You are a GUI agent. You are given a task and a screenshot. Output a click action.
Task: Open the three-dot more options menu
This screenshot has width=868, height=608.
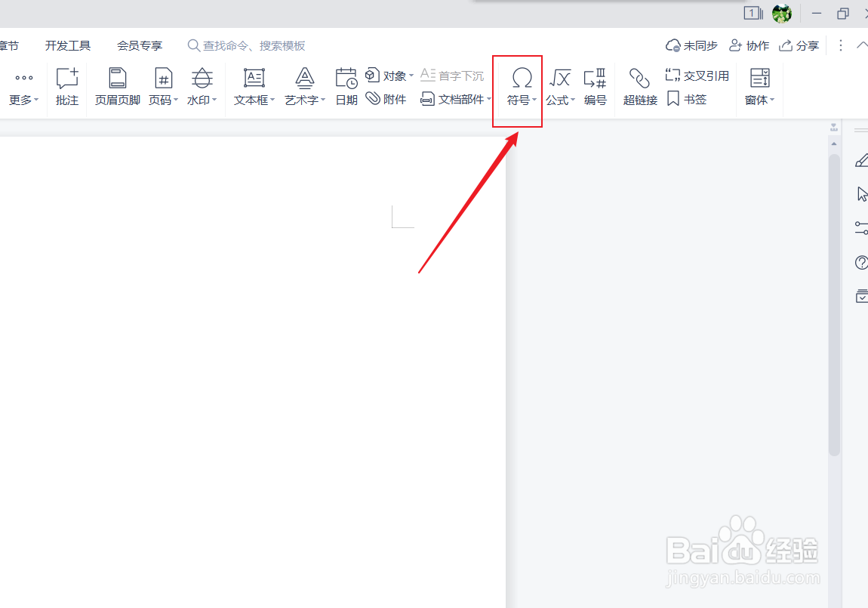tap(840, 45)
